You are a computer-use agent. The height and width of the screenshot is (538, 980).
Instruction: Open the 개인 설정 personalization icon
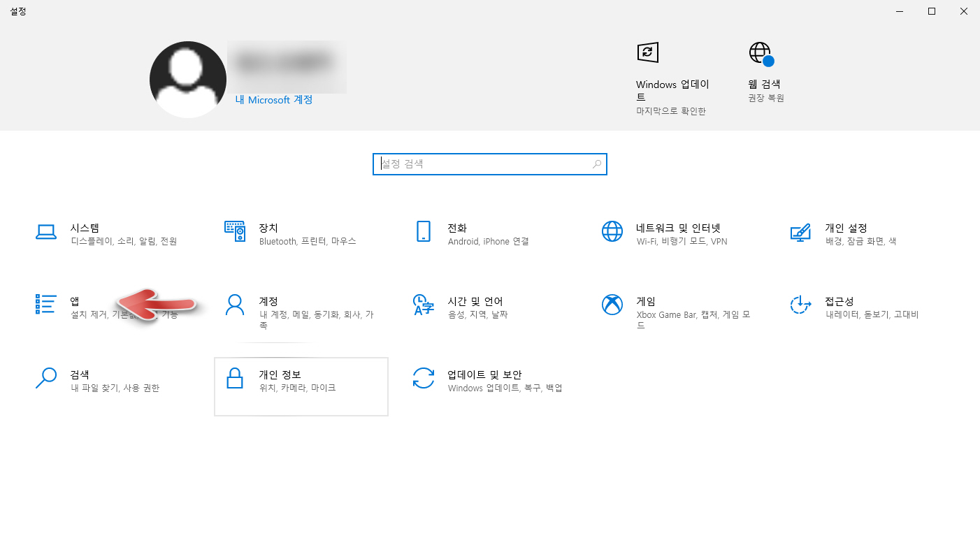[800, 232]
